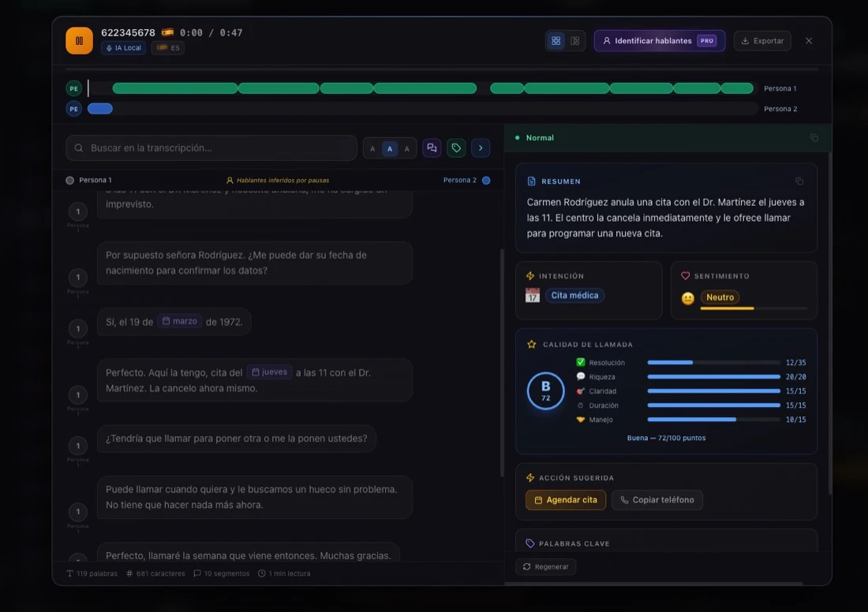Screen dimensions: 868x612
Task: Click the Buena — 72/100 puntos label
Action: click(x=667, y=438)
